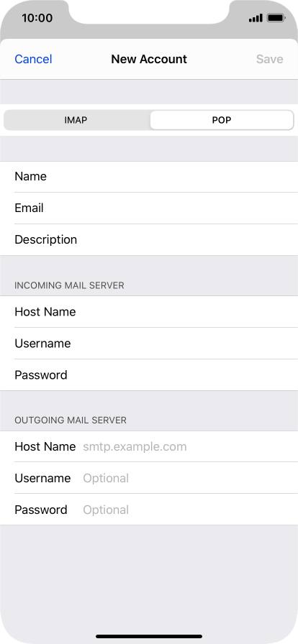Tap the home indicator bar
The height and width of the screenshot is (644, 298).
[x=149, y=636]
